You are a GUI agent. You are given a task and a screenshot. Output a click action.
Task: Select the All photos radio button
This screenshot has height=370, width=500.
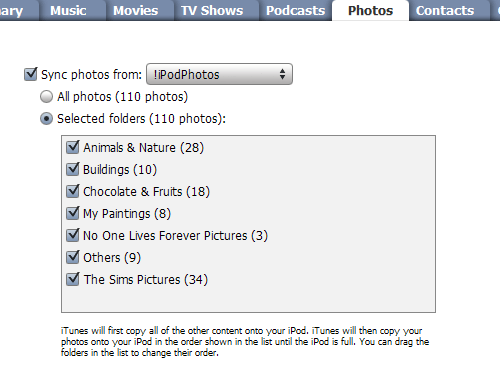[46, 97]
